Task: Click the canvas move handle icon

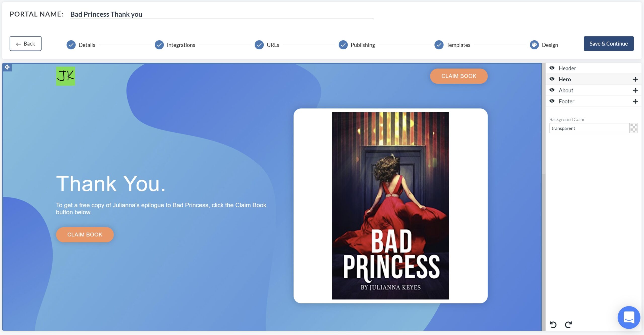Action: pos(7,67)
